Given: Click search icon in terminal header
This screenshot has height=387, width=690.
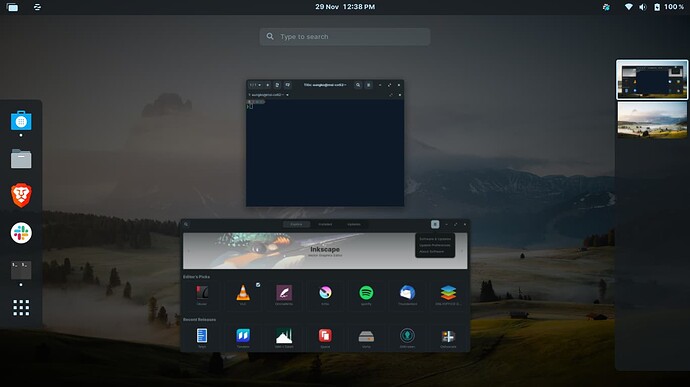Looking at the screenshot, I should click(x=358, y=85).
